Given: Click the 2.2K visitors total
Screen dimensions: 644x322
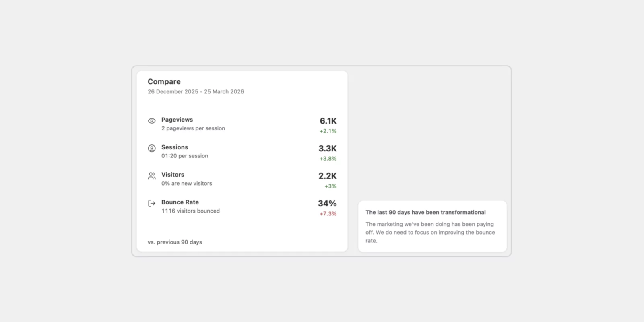Looking at the screenshot, I should [x=327, y=176].
